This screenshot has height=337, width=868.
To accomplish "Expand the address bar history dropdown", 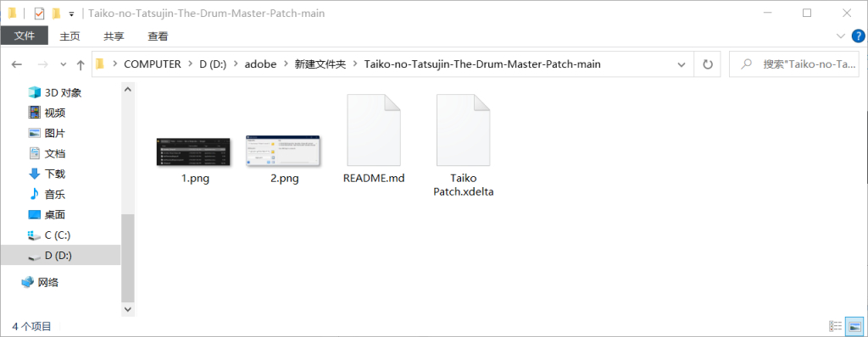I will [682, 64].
